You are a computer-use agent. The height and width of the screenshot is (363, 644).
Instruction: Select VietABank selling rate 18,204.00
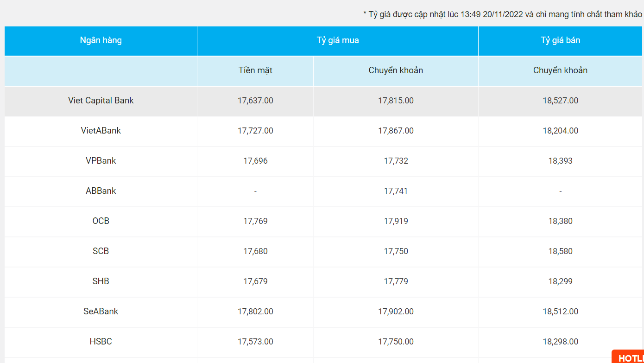(560, 131)
